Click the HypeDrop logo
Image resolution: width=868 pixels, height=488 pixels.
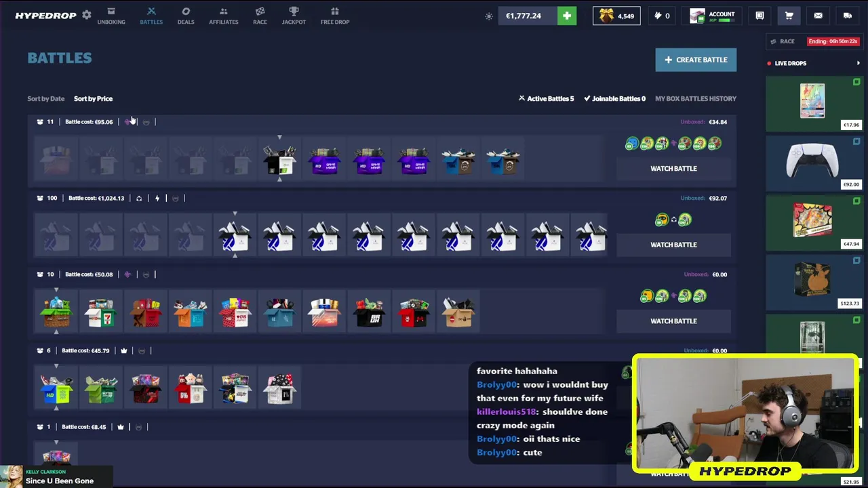45,15
